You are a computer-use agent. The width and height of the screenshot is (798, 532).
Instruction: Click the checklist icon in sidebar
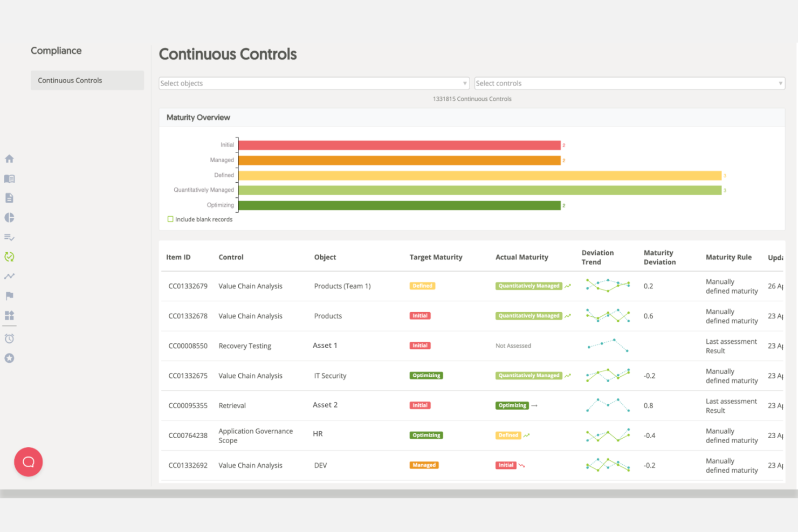point(9,237)
